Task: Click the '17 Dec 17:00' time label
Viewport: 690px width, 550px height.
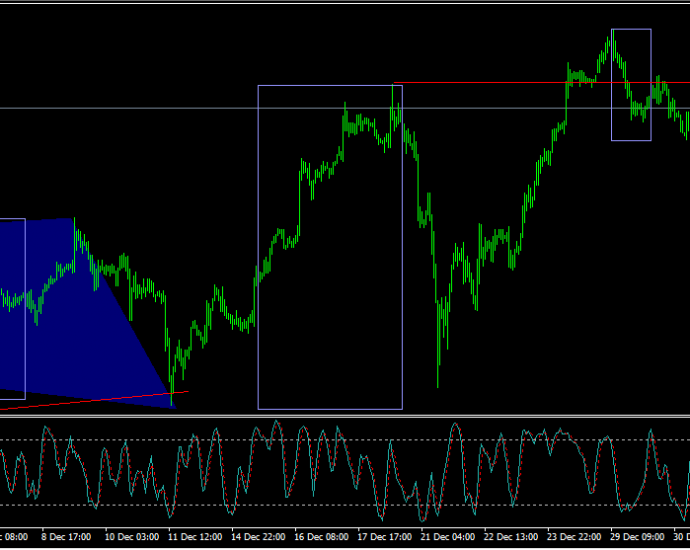Action: coord(385,537)
